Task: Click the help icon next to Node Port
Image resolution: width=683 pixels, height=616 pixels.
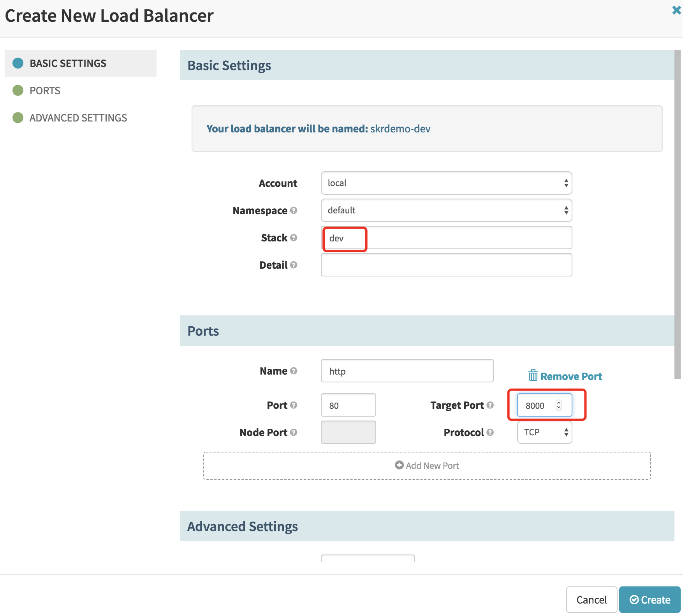Action: tap(294, 433)
